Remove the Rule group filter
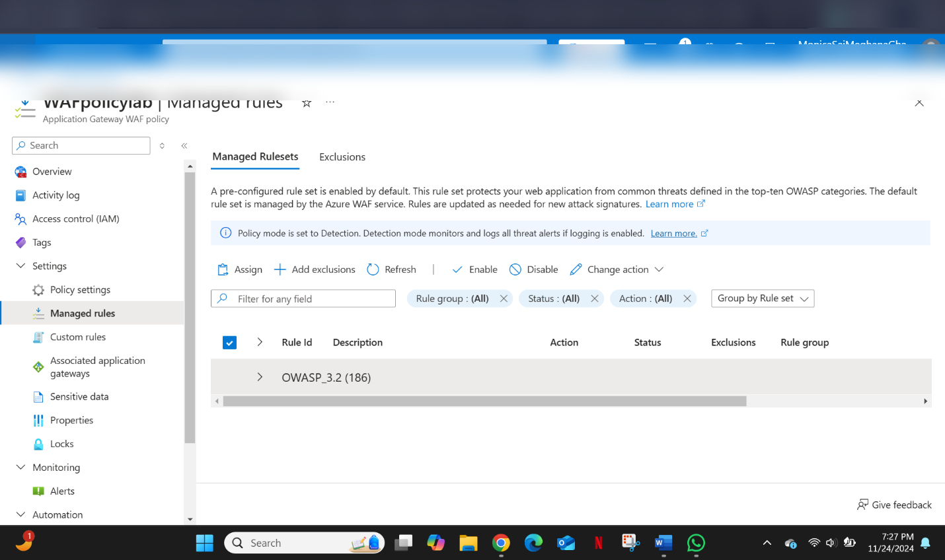This screenshot has height=560, width=945. (504, 298)
